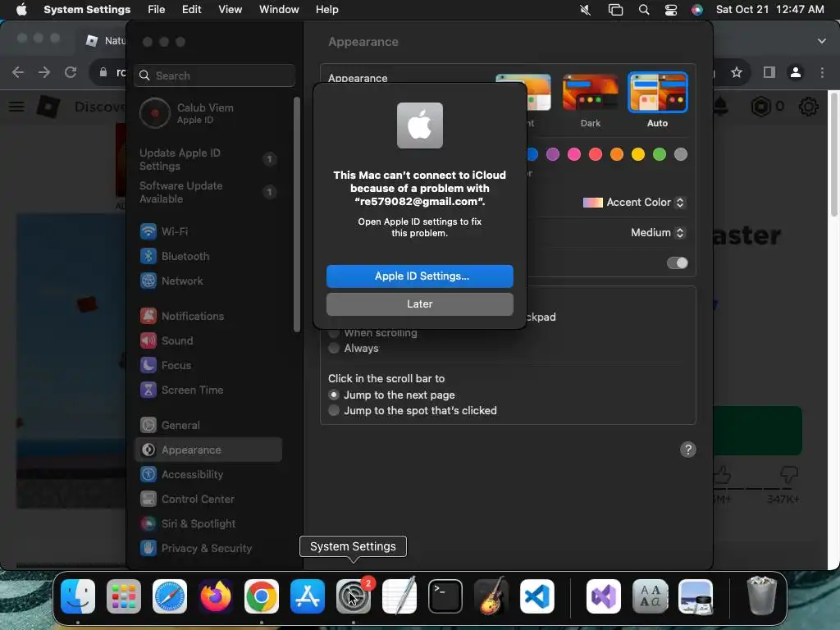The image size is (840, 630).
Task: Open Font Book from the Dock
Action: tap(650, 596)
